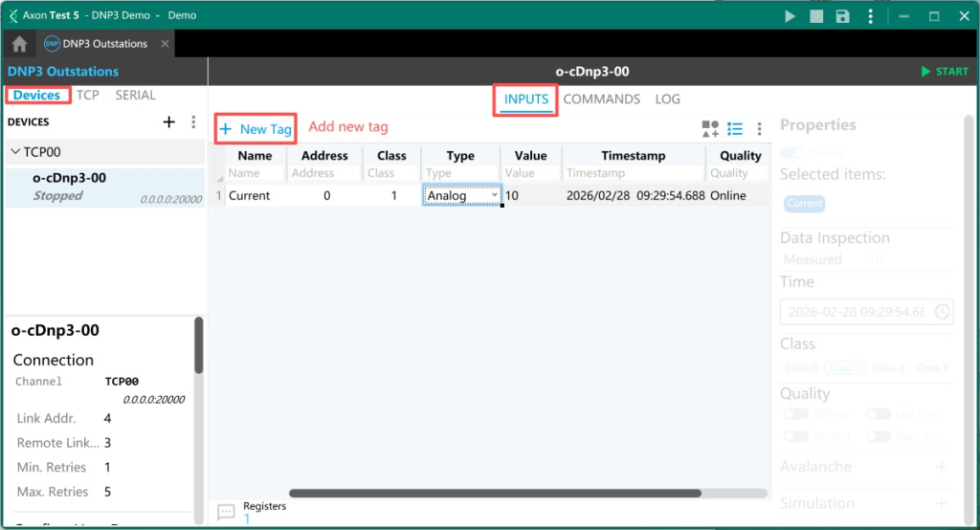Switch to the COMMANDS tab
Image resolution: width=980 pixels, height=530 pixels.
pos(601,99)
